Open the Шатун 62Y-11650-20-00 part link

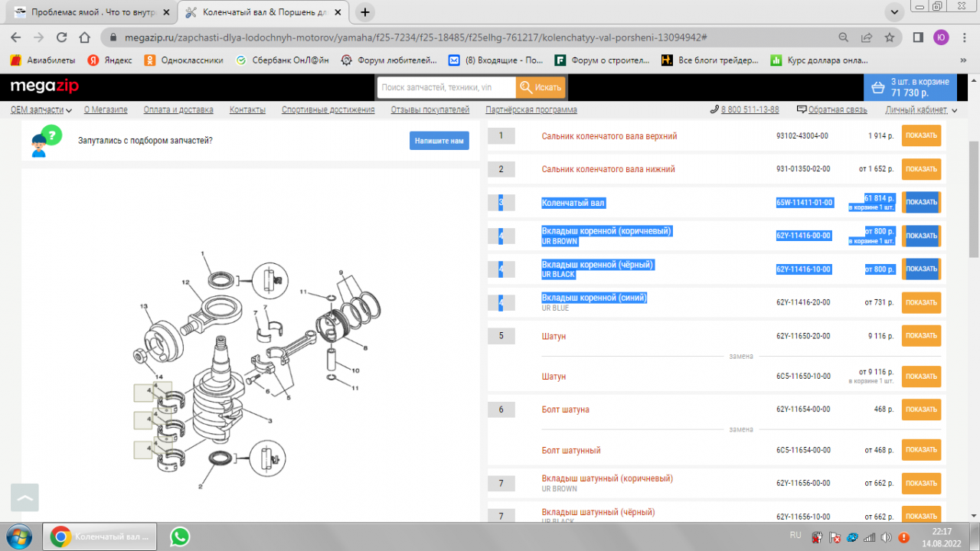[x=554, y=336]
